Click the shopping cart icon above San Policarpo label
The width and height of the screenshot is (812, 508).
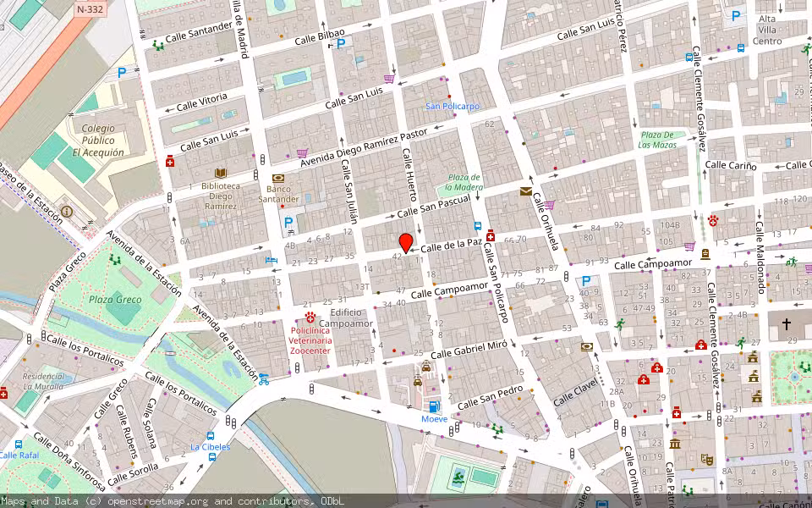(x=389, y=79)
